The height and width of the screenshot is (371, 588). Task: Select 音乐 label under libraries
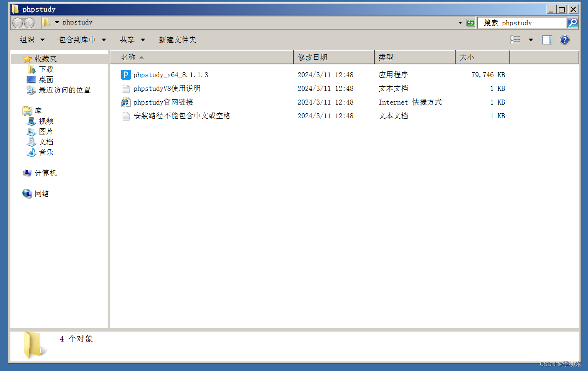(46, 152)
